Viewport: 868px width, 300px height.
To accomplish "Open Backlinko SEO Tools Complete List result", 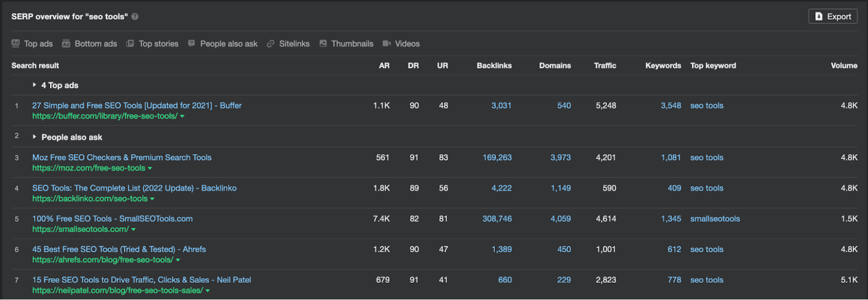I will (x=135, y=188).
